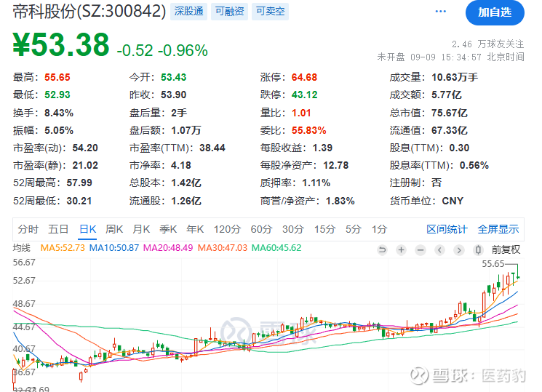
Task: Click the 每股收益 value 1.39
Action: [x=322, y=148]
